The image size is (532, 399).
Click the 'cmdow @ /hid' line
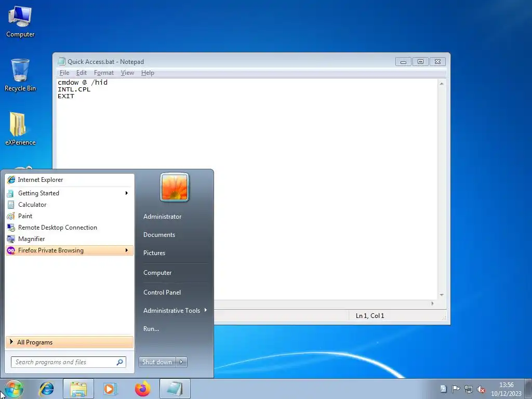(x=83, y=82)
